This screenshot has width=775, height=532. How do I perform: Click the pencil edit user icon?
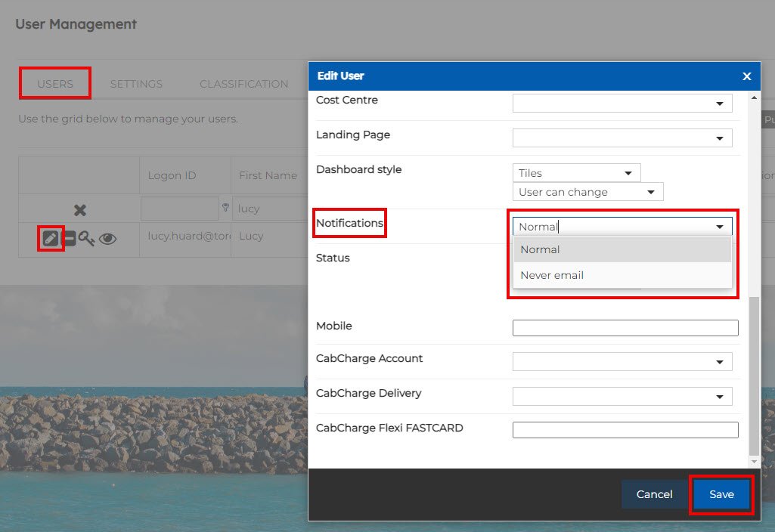(51, 238)
